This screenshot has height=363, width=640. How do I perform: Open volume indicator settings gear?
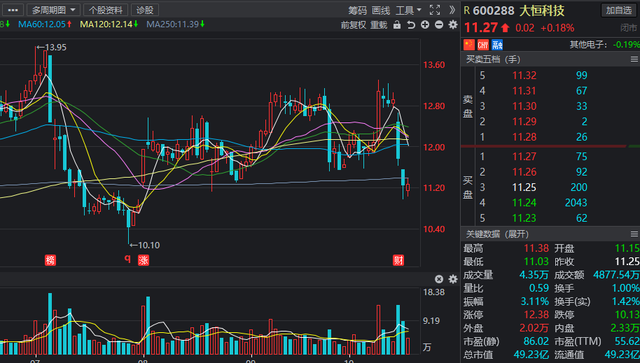click(453, 279)
